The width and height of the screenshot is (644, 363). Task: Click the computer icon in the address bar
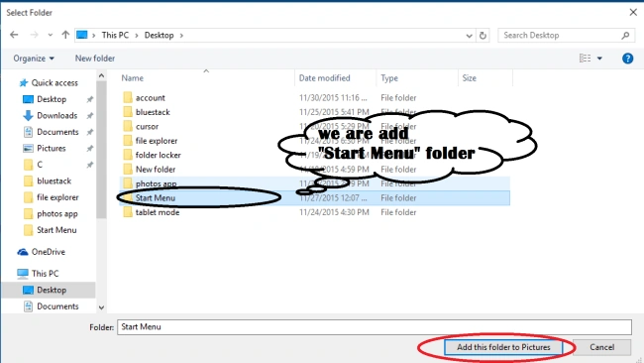82,35
